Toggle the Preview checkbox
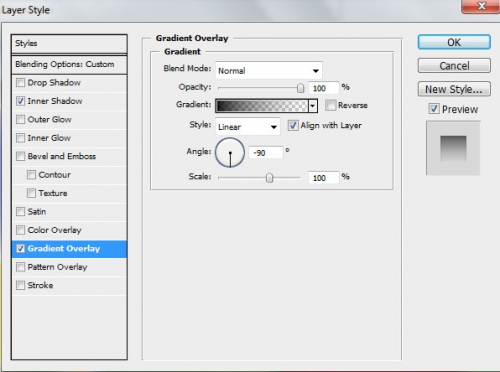The image size is (500, 372). [x=434, y=109]
